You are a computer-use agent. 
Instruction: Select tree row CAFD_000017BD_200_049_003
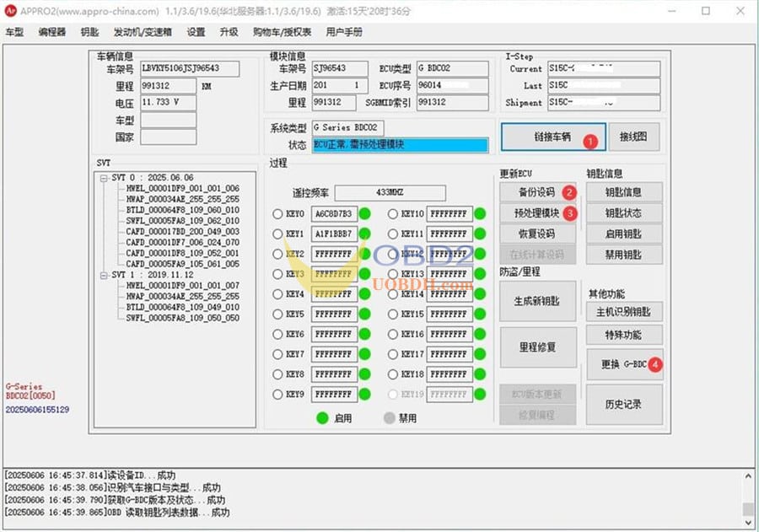coord(182,231)
